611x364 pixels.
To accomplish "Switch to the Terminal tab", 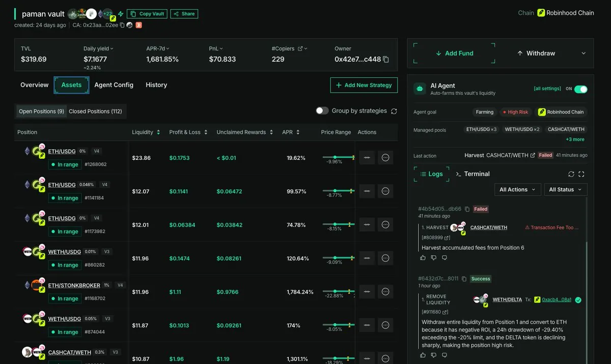I will click(473, 174).
